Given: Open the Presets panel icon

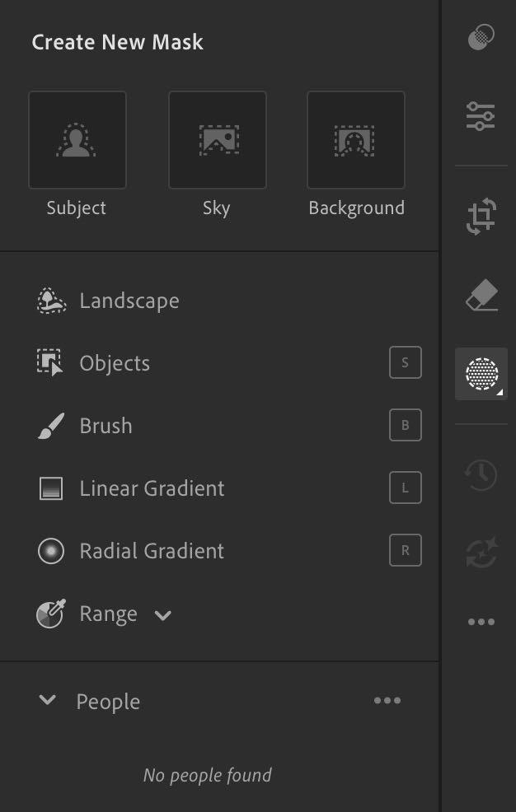Looking at the screenshot, I should (x=481, y=38).
